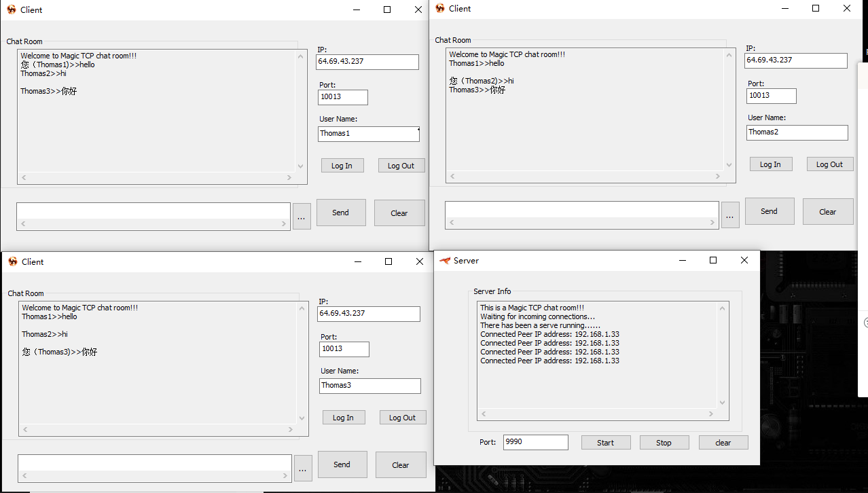Send message from Thomas2 client
The height and width of the screenshot is (493, 868).
770,211
